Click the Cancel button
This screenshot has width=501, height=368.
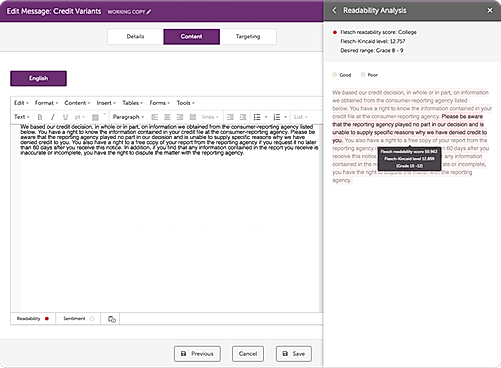click(248, 354)
